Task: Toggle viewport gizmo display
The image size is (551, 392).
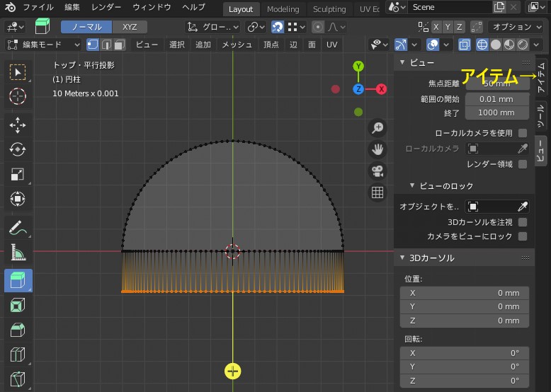Action: coord(401,45)
